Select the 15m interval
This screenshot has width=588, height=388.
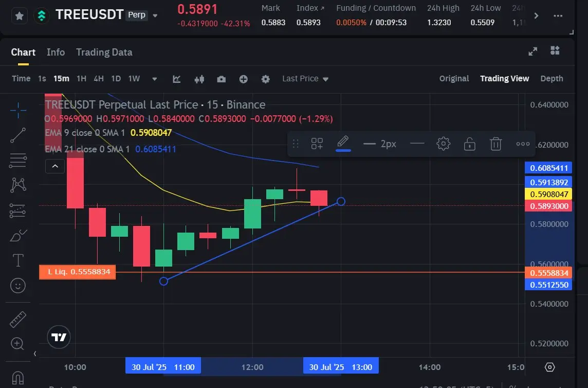pos(61,79)
